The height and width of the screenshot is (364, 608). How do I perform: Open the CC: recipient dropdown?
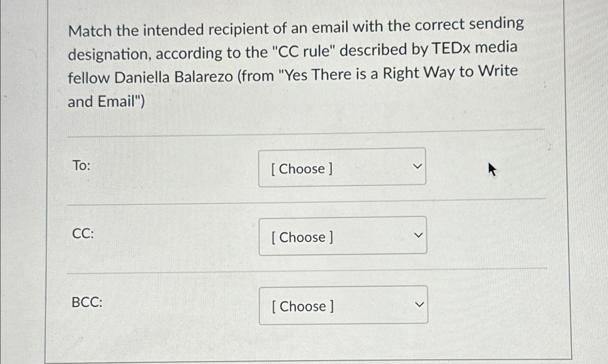click(x=342, y=236)
